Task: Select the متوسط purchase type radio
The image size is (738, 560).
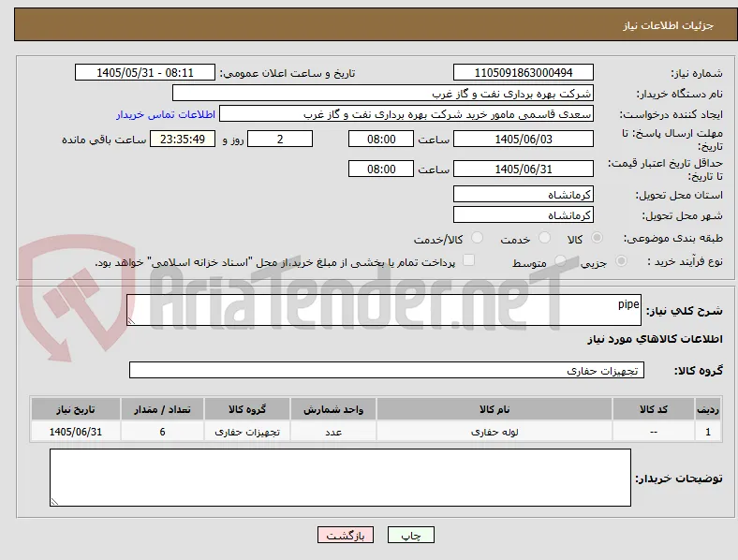Action: (560, 260)
